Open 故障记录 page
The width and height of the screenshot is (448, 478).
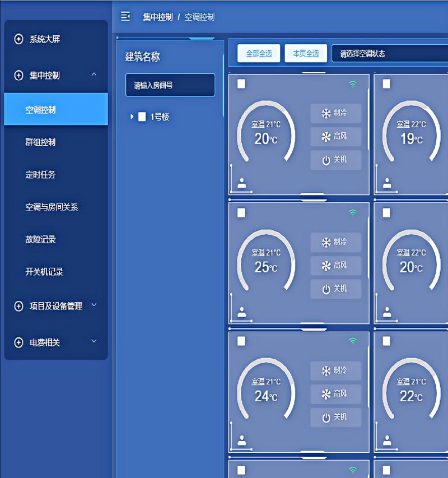(x=56, y=239)
